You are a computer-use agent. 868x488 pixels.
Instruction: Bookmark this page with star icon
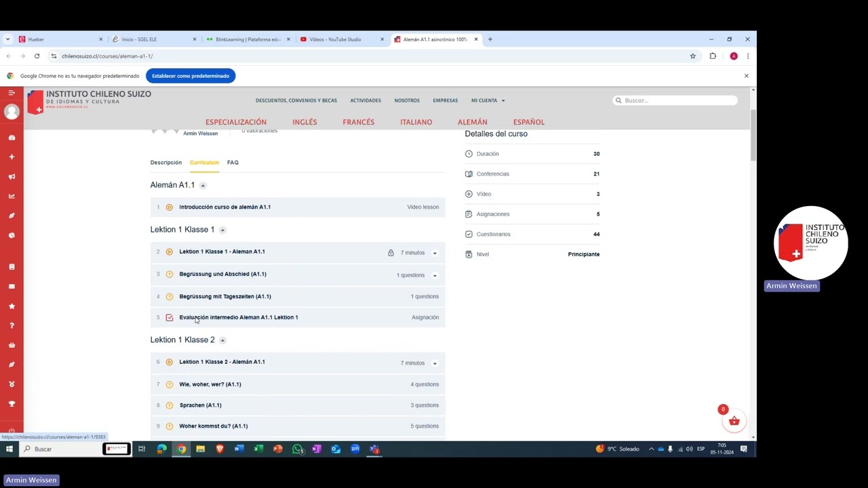tap(692, 56)
